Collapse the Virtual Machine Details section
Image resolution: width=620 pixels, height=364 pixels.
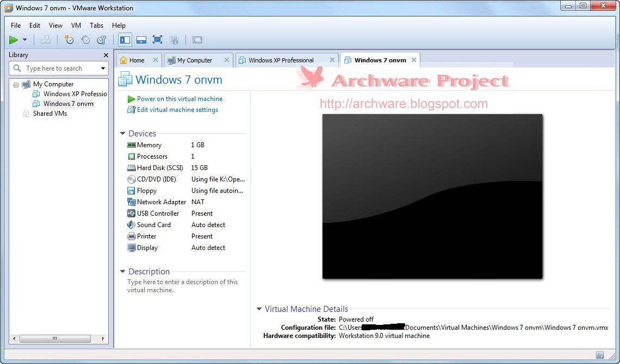click(259, 309)
